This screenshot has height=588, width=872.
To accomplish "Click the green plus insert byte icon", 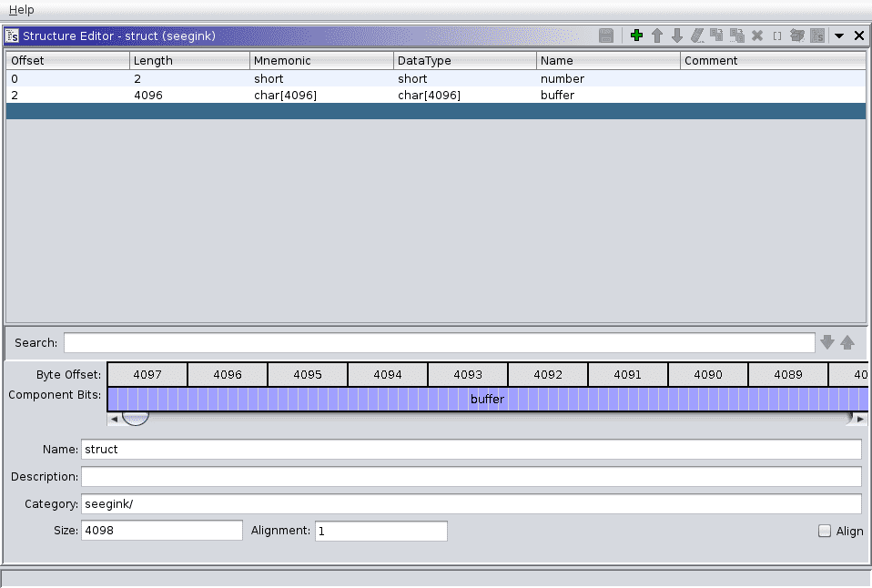I will pyautogui.click(x=636, y=35).
